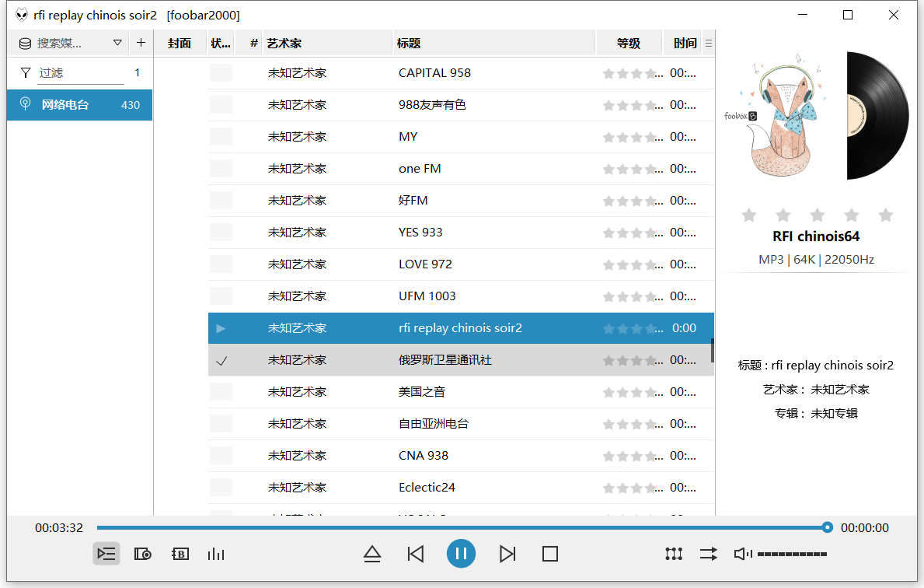Click the 标题 column header
924x588 pixels.
tap(493, 44)
